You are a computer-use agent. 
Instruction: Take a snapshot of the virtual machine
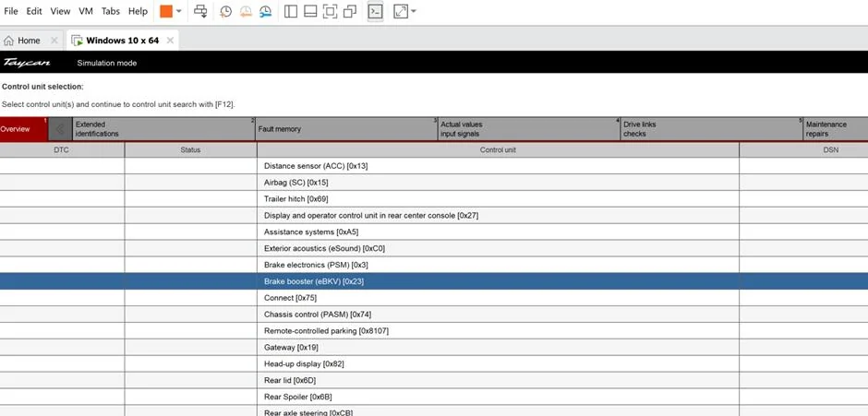coord(225,11)
